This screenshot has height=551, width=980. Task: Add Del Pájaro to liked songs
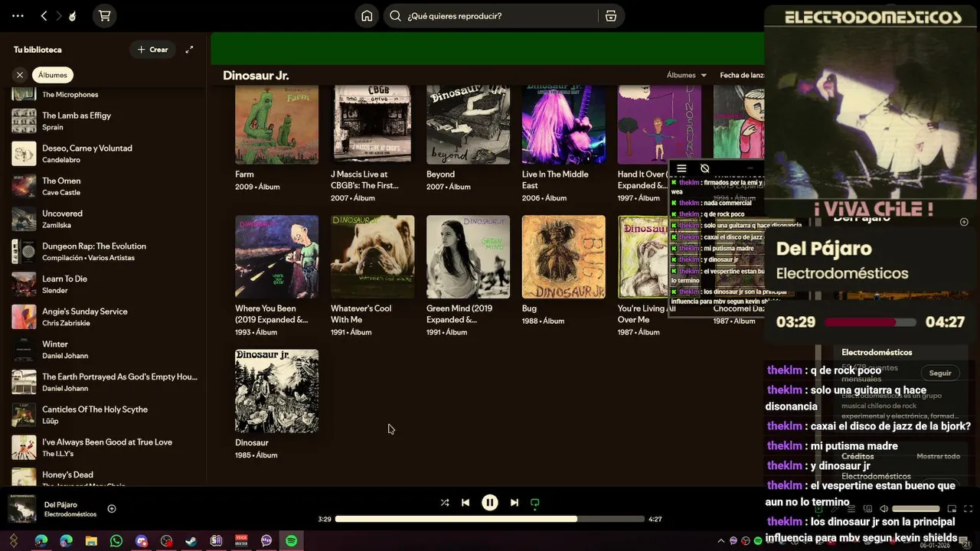112,509
